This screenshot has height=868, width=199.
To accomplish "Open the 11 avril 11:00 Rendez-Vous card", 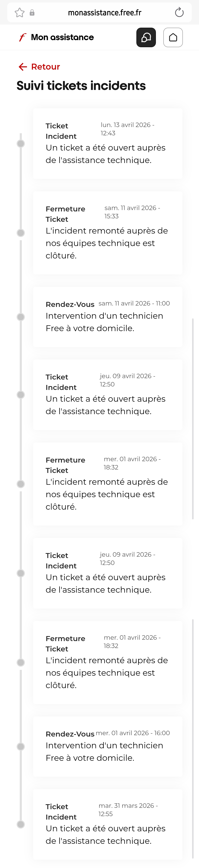I will (108, 317).
